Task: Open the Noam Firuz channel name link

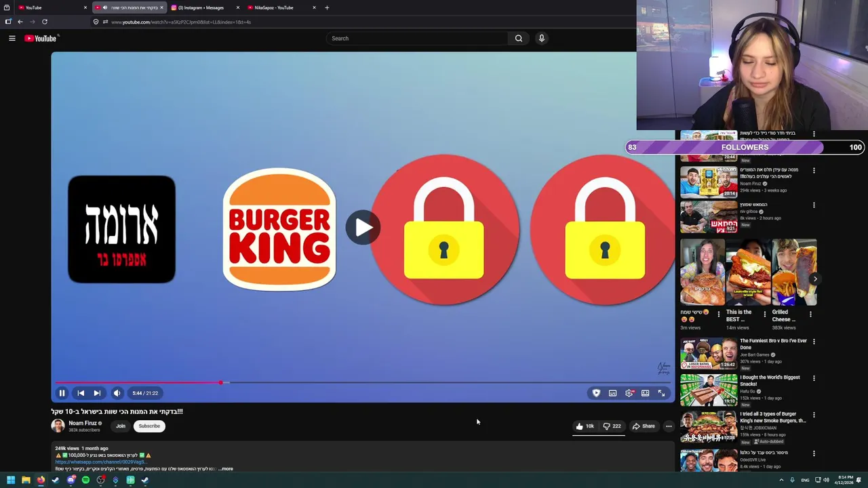Action: point(83,423)
